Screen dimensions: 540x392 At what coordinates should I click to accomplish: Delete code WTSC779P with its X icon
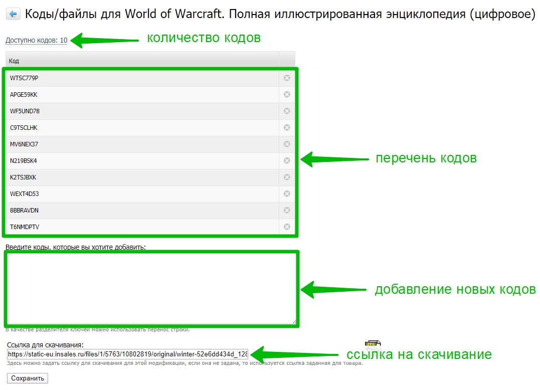tap(287, 78)
